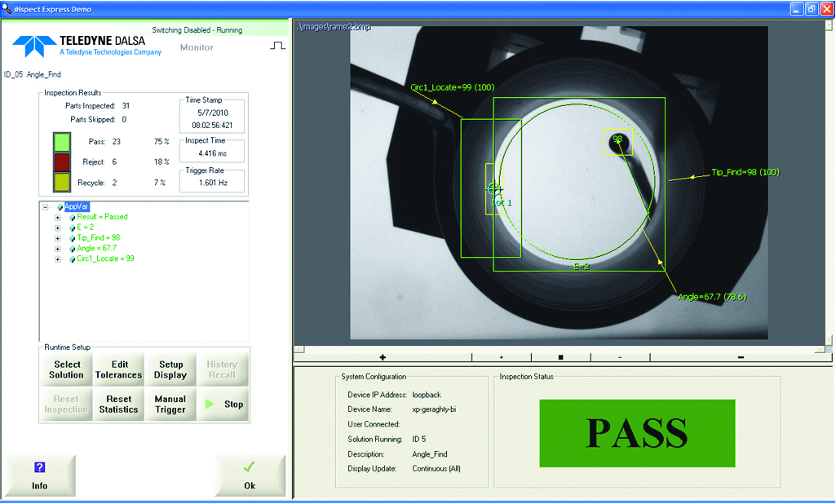The width and height of the screenshot is (836, 504).
Task: Toggle the red Reject indicator square
Action: tap(60, 161)
